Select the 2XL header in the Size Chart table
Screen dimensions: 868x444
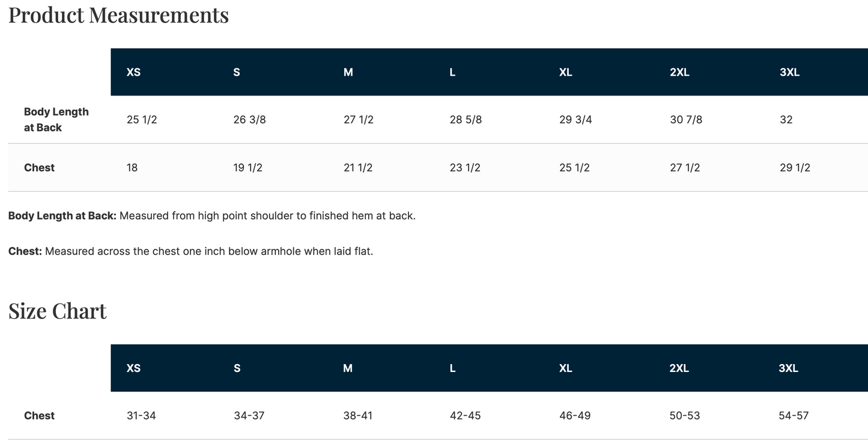point(679,368)
